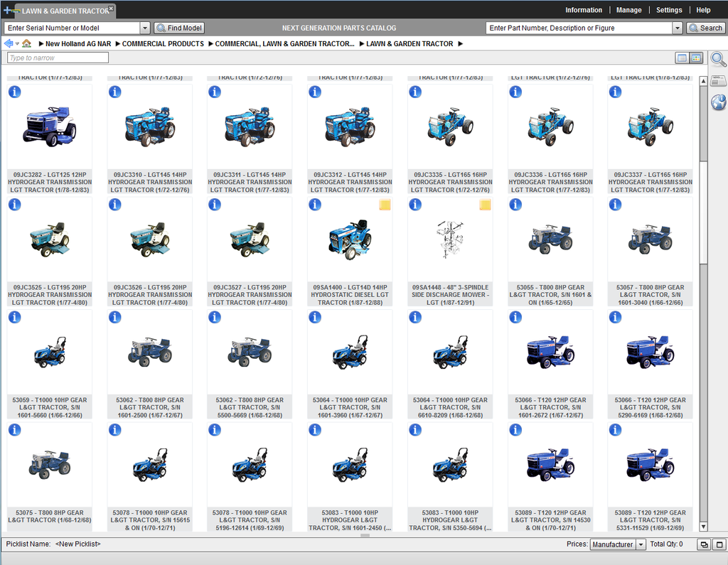Viewport: 728px width, 565px height.
Task: Open the Prices Manufacturer dropdown
Action: (x=640, y=544)
